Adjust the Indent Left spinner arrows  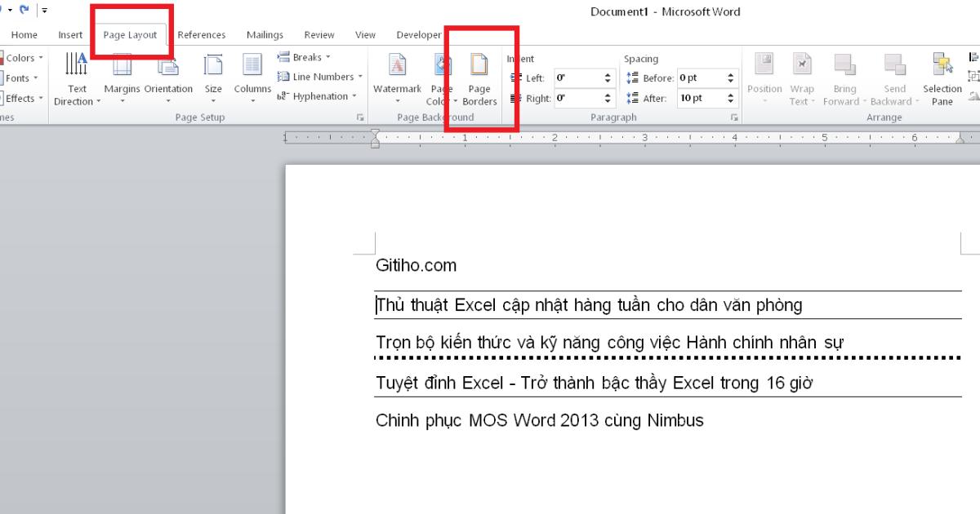(608, 78)
